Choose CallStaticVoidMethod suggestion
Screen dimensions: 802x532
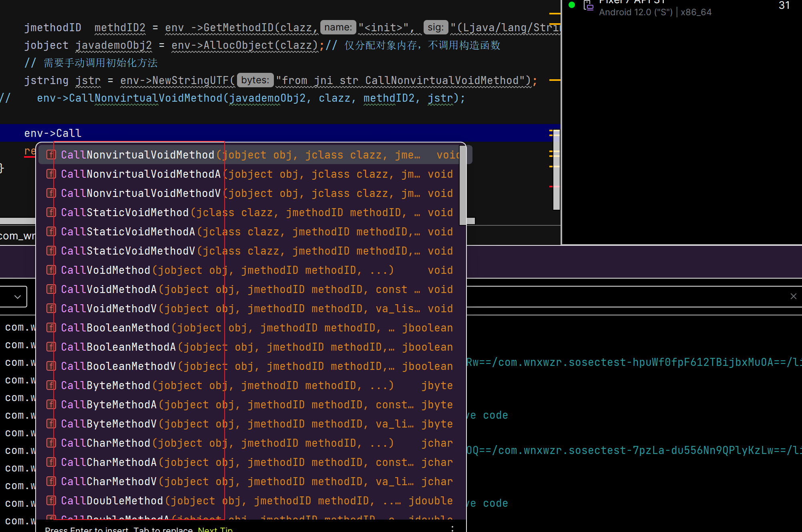(251, 213)
